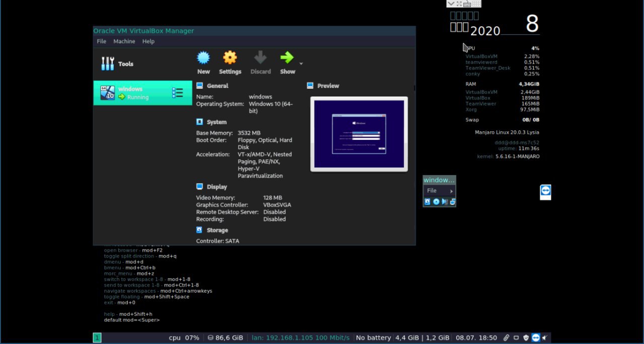Screen dimensions: 644x344
Task: Click the optical disc icon in mini toolbar
Action: click(436, 202)
